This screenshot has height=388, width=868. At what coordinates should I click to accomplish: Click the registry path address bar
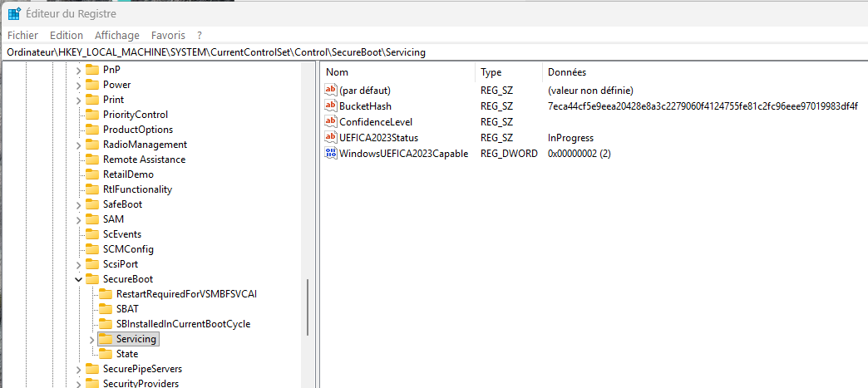(434, 52)
